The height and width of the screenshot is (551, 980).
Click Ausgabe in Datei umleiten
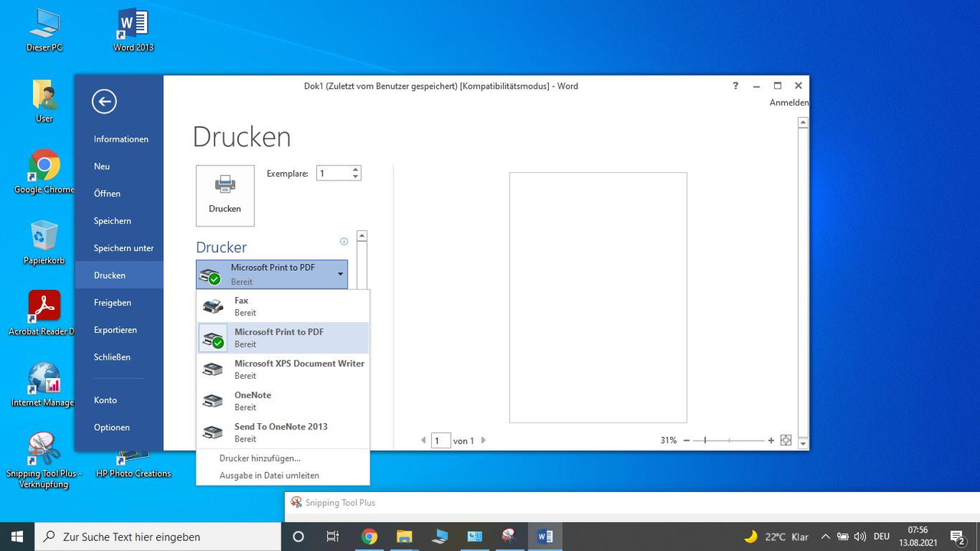(x=269, y=475)
